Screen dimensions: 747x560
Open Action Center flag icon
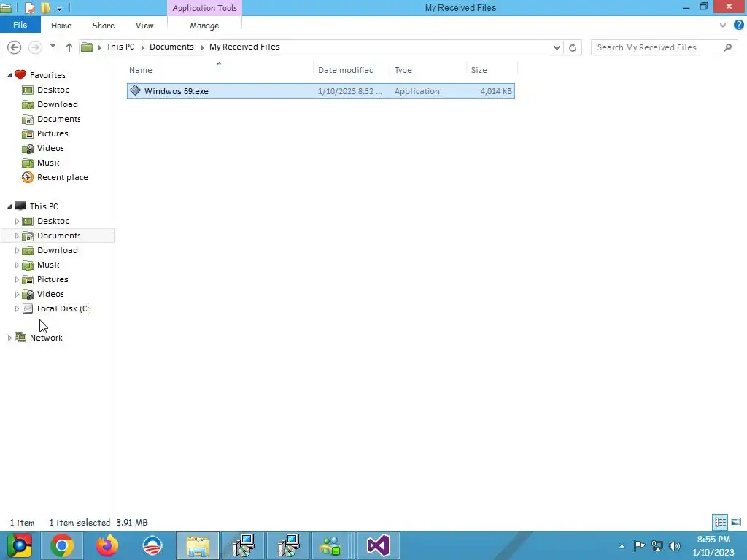[639, 545]
